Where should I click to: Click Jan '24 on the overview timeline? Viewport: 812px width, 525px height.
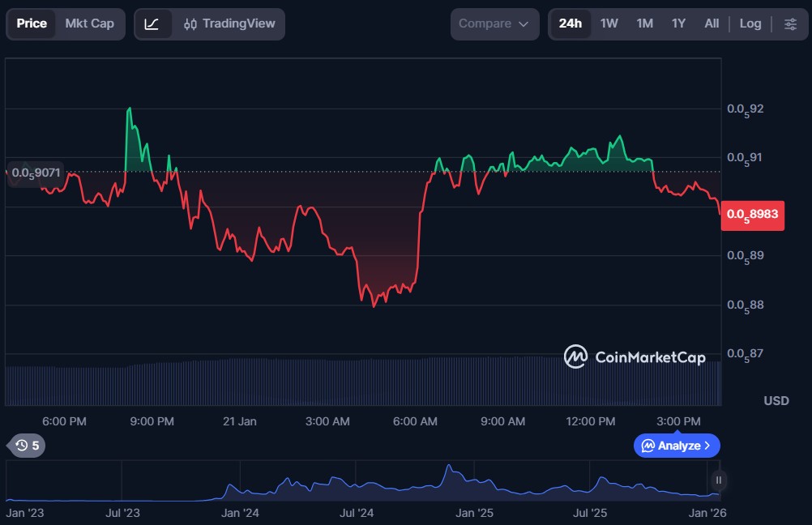pos(240,513)
